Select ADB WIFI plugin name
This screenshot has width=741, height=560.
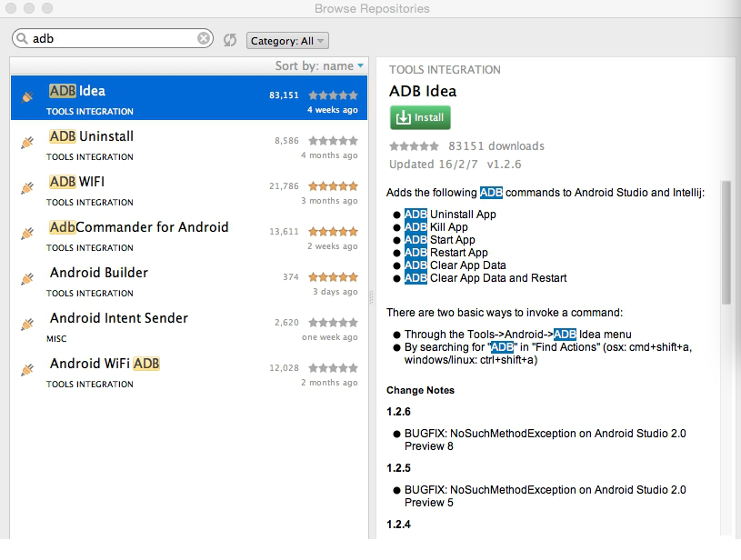point(76,182)
